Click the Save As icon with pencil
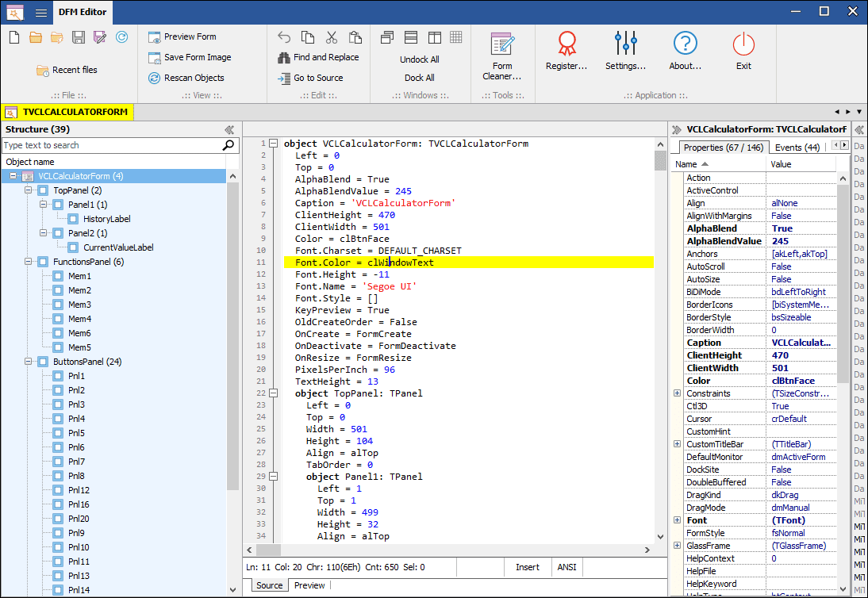 point(100,37)
